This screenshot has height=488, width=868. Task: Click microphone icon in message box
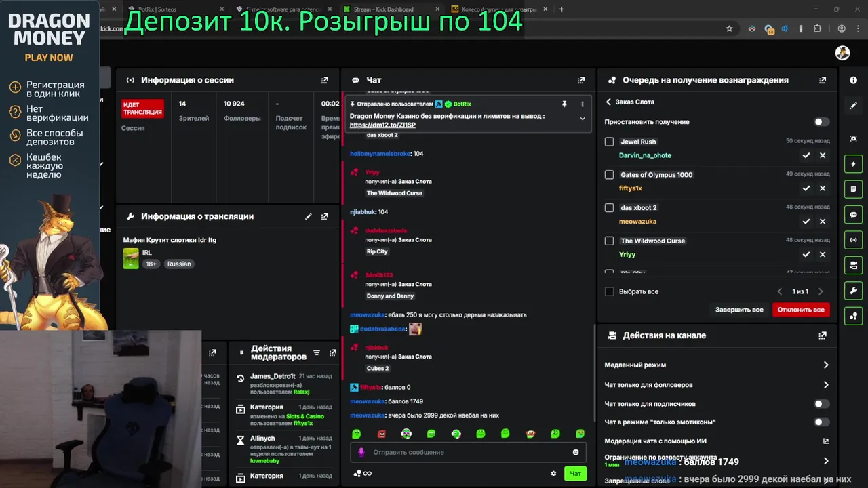[x=361, y=452]
